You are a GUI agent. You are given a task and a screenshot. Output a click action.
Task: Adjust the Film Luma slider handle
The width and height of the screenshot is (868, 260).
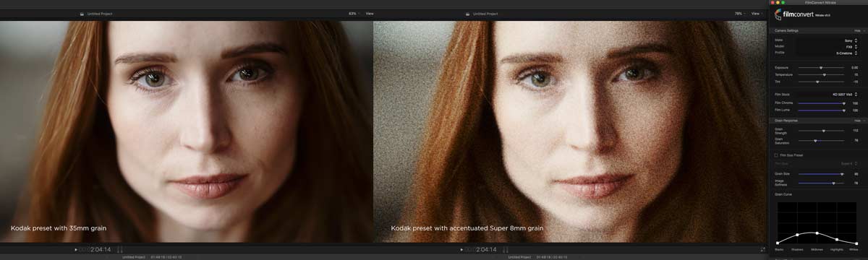point(843,110)
